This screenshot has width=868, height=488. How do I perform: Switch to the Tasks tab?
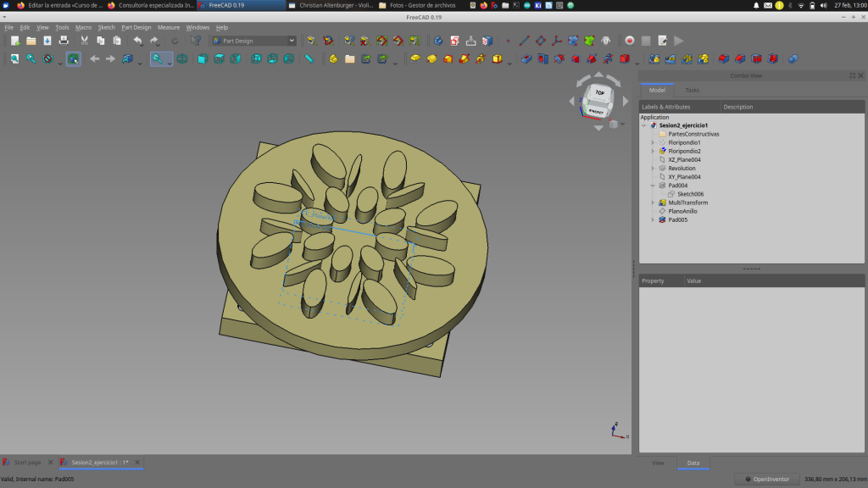tap(692, 90)
